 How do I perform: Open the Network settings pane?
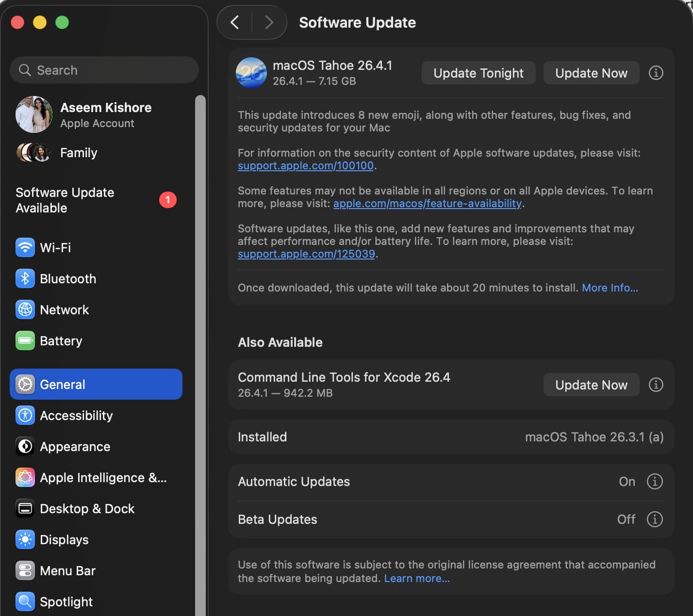coord(96,309)
